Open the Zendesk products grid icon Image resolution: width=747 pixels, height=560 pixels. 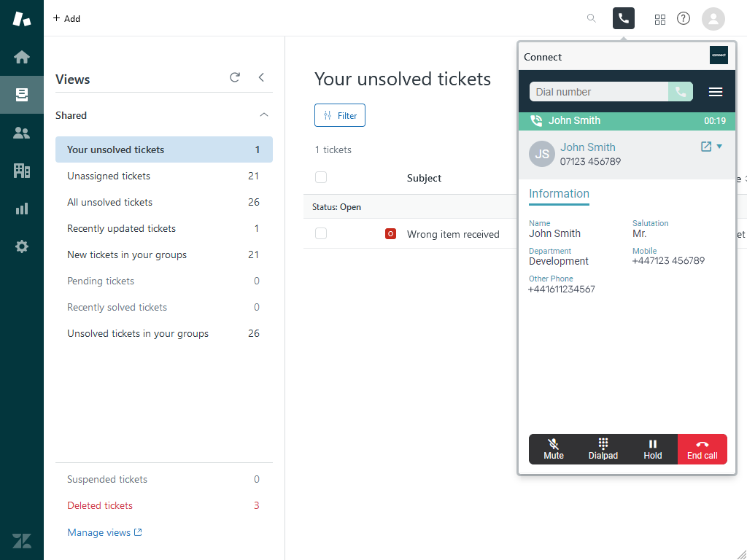(x=660, y=19)
